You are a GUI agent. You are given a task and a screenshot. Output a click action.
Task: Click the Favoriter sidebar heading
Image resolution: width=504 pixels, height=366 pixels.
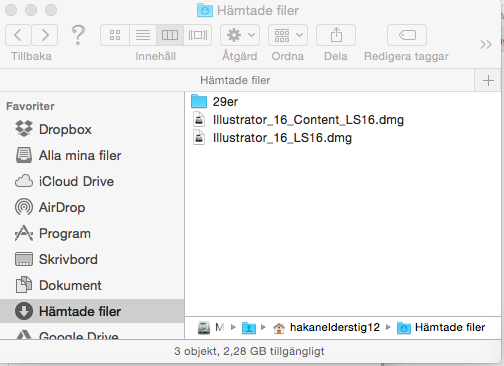tap(30, 106)
